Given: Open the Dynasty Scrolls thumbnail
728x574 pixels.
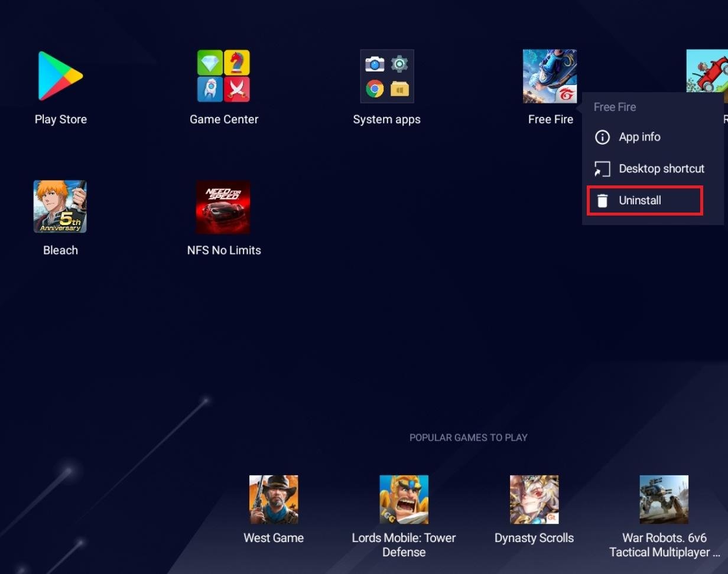Looking at the screenshot, I should point(534,499).
